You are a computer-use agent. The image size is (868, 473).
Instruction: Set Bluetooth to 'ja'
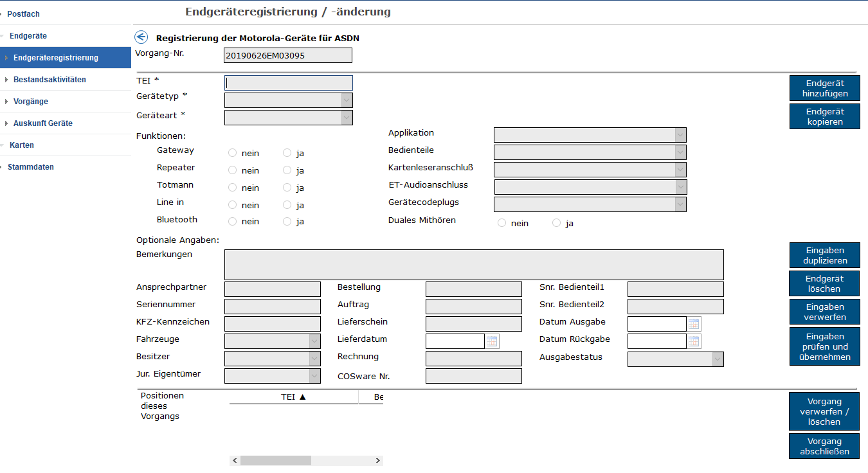point(287,222)
